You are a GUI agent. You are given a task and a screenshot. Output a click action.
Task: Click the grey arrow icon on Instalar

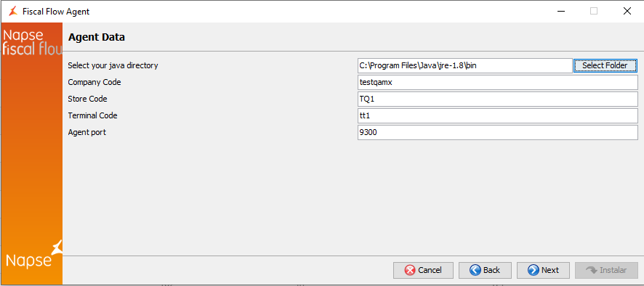592,270
